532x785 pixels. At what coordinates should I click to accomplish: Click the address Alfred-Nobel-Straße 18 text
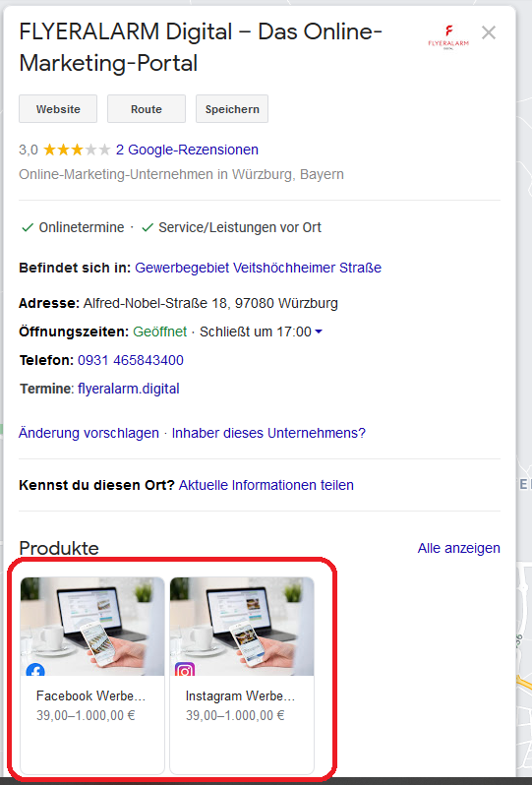(210, 303)
